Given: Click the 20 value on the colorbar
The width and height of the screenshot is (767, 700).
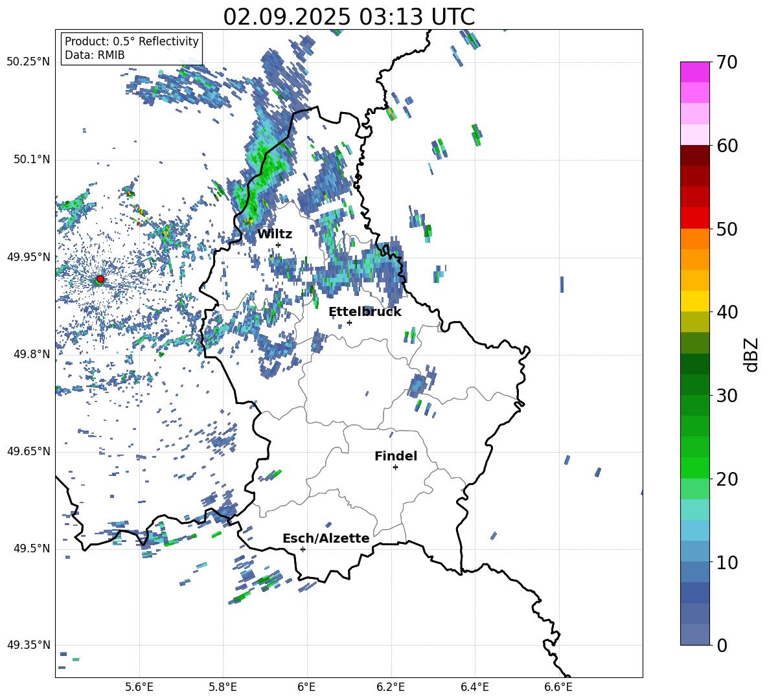Looking at the screenshot, I should click(726, 479).
